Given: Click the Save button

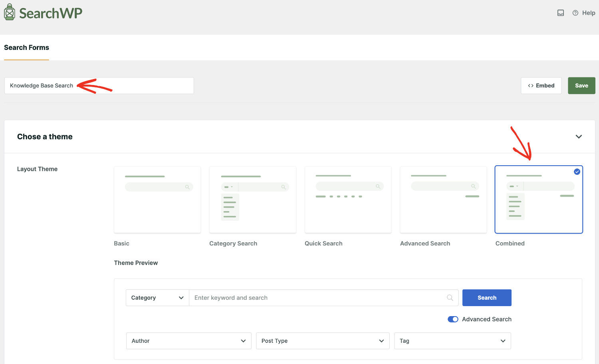Looking at the screenshot, I should 581,85.
